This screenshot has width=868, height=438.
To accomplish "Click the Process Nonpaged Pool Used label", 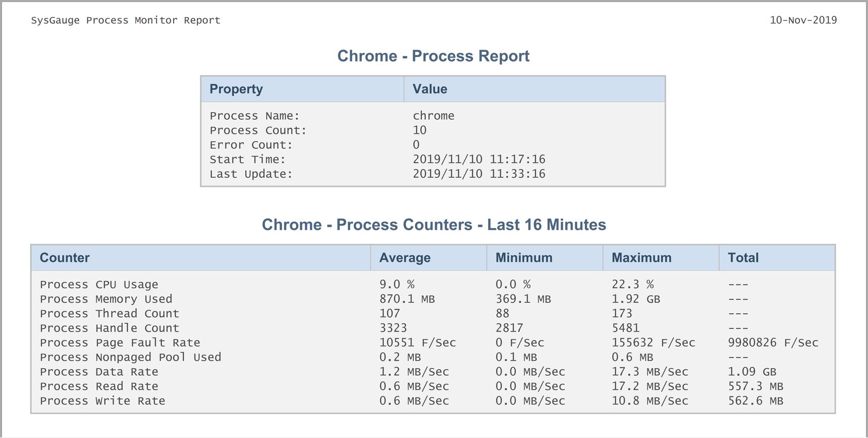I will pos(130,357).
